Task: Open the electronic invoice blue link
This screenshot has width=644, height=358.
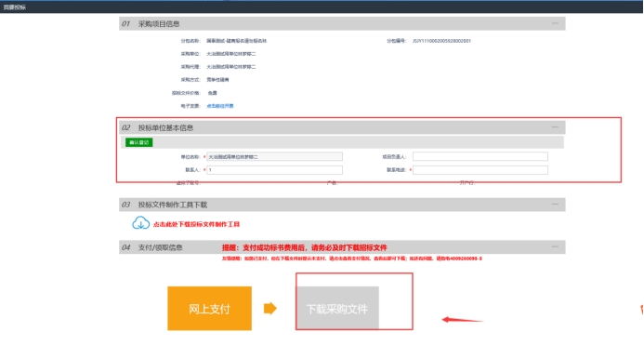Action: (219, 106)
